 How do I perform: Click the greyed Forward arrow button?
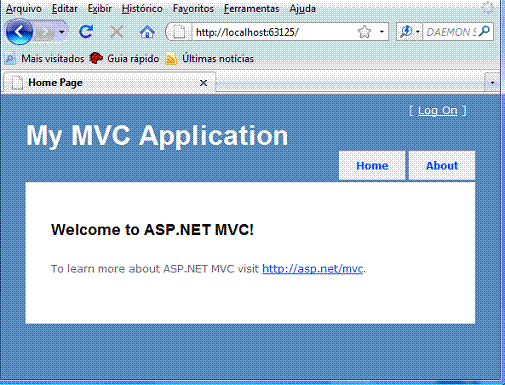click(45, 32)
